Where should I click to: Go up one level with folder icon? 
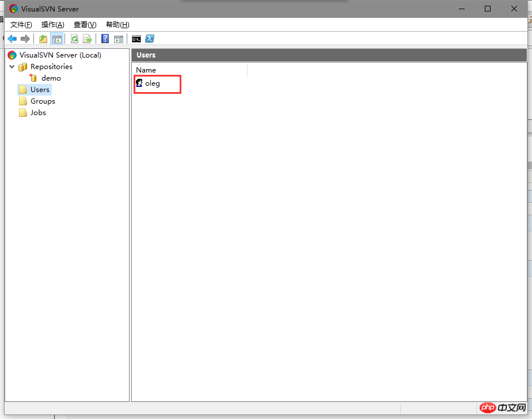[x=43, y=39]
